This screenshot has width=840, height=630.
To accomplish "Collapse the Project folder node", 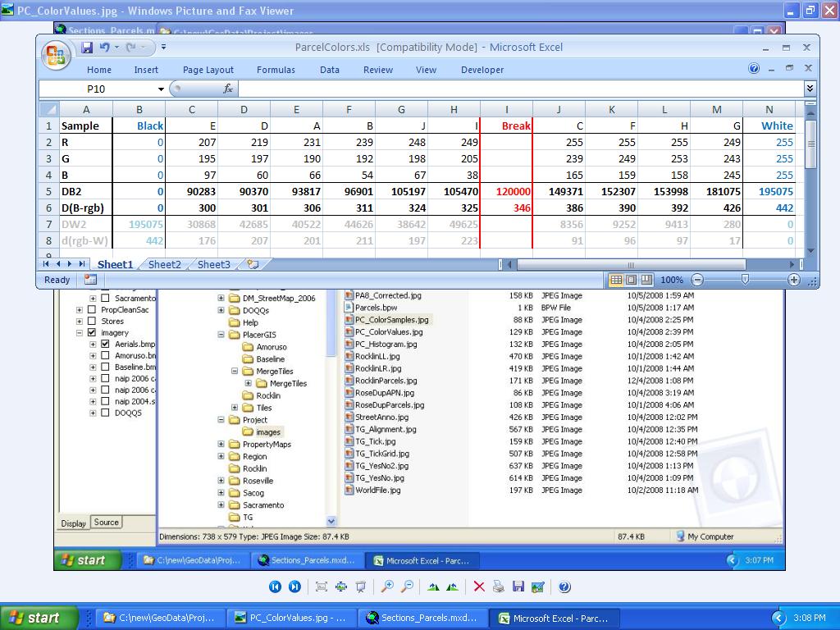I will point(221,419).
